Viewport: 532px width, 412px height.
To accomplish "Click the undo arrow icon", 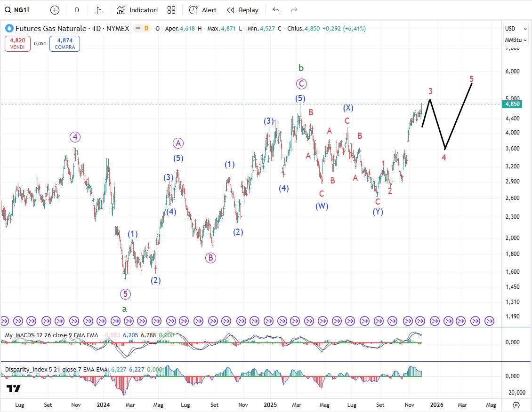I will 276,10.
